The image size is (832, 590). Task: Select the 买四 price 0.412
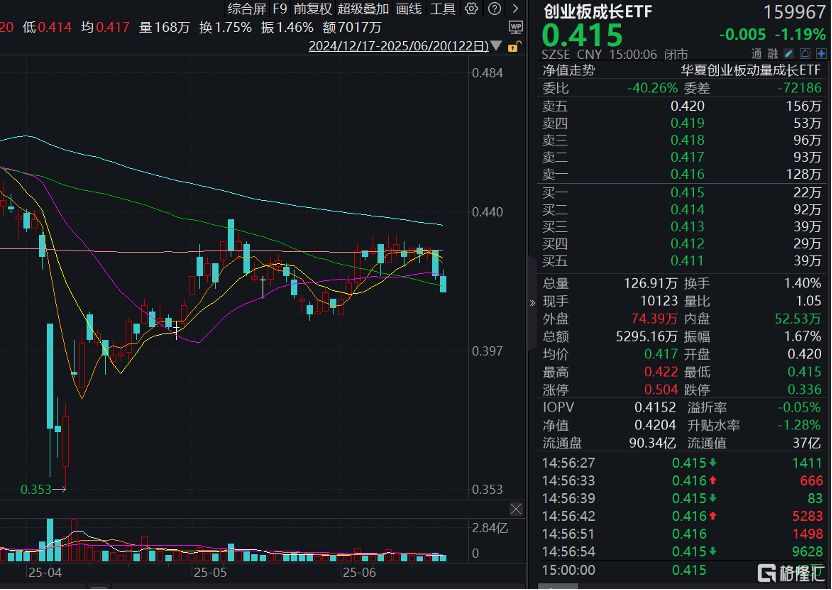(x=687, y=244)
